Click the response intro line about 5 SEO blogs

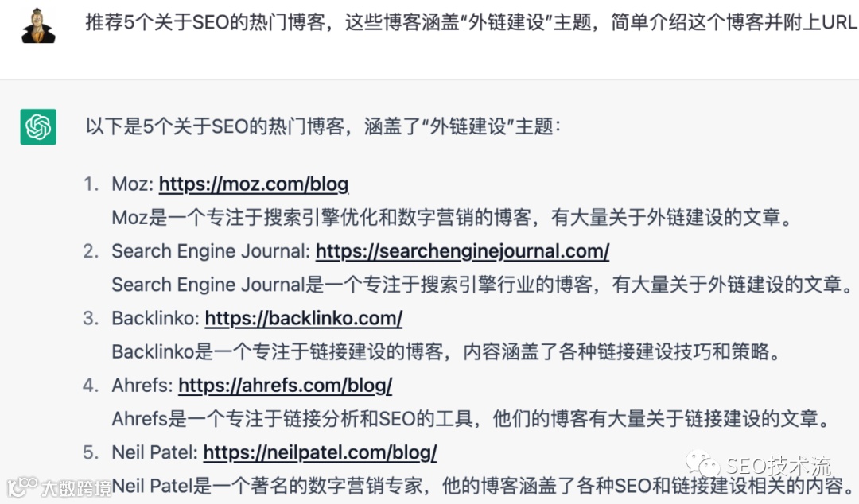[x=323, y=126]
